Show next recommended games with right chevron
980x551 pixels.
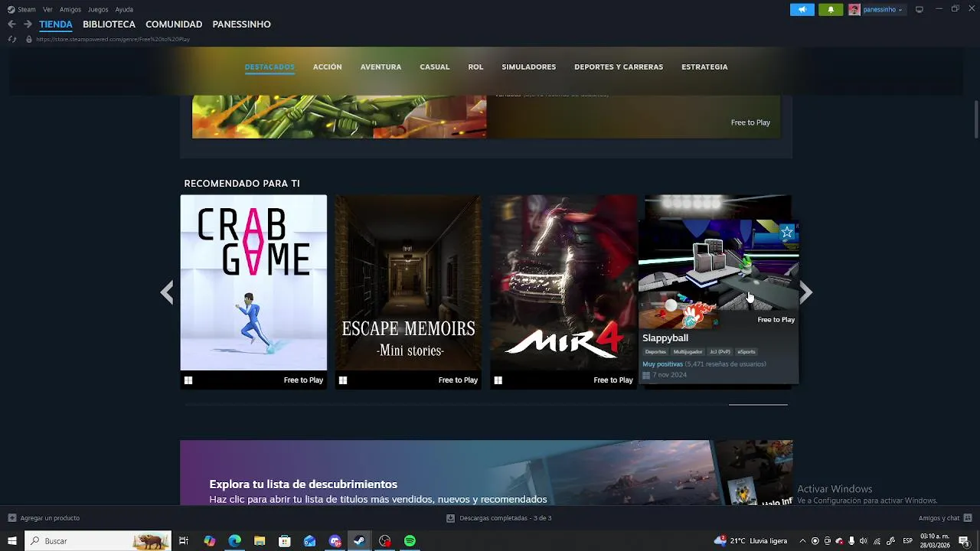point(805,292)
